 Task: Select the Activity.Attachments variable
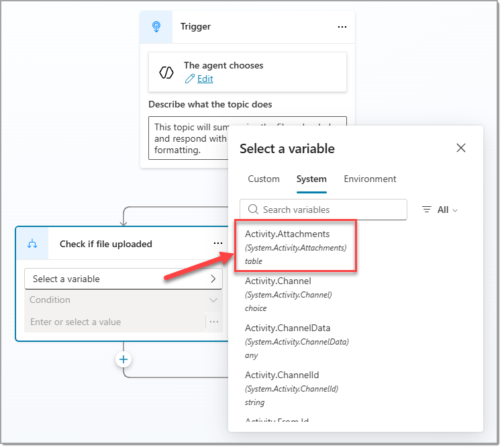pyautogui.click(x=297, y=247)
